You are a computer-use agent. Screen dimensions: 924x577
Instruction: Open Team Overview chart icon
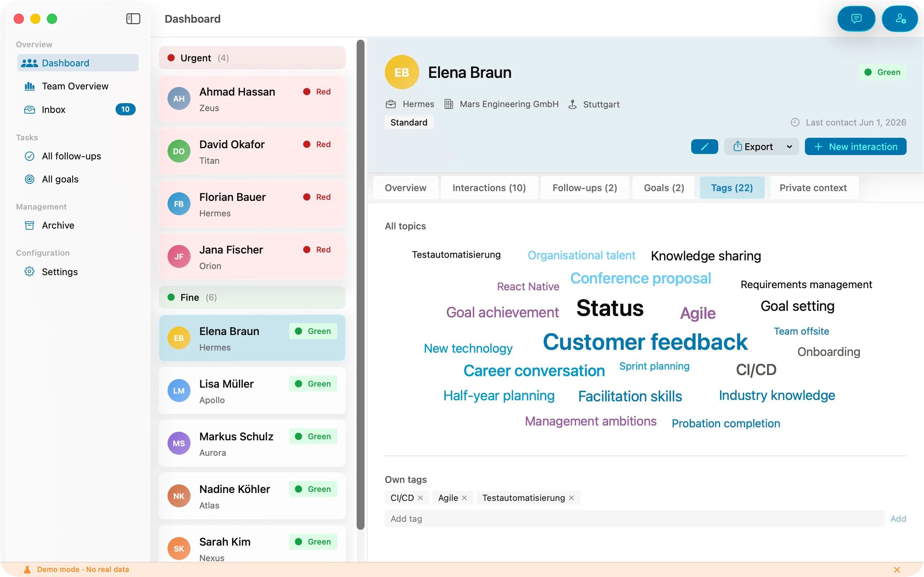(29, 86)
